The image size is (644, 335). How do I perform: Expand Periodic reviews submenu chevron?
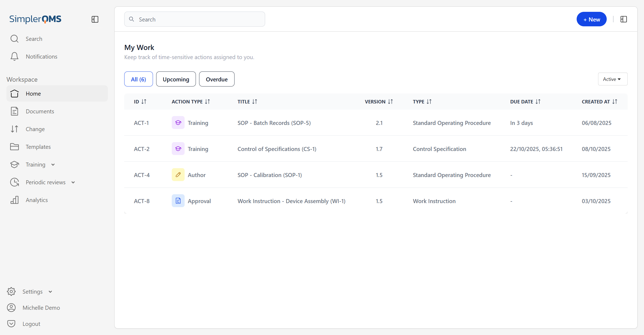tap(73, 182)
